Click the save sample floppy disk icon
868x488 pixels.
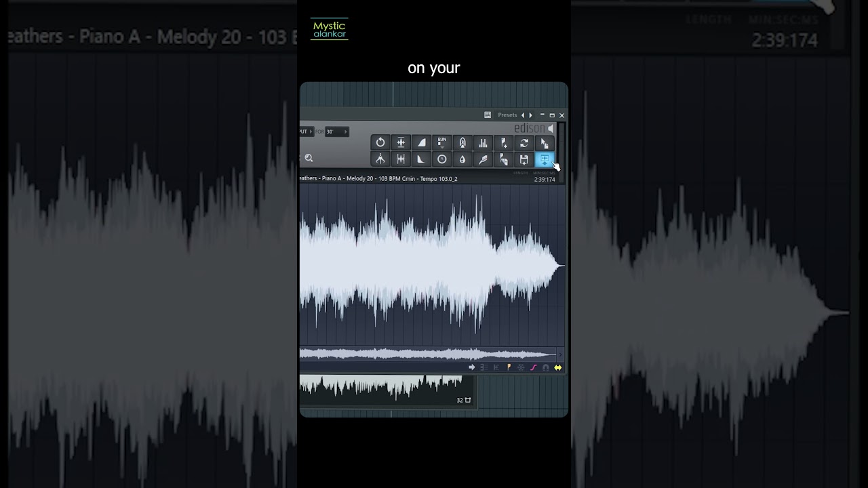[524, 159]
